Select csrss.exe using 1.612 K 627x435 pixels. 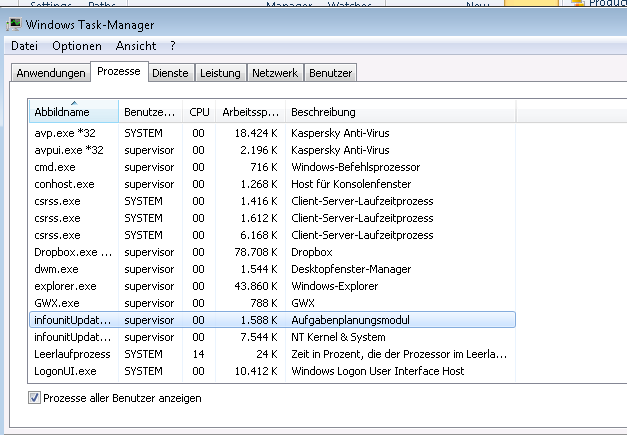pyautogui.click(x=272, y=218)
